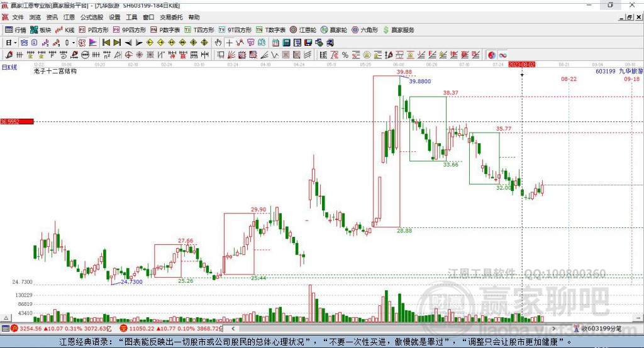Open the 交易委托 menu
This screenshot has width=644, height=348.
pos(171,17)
